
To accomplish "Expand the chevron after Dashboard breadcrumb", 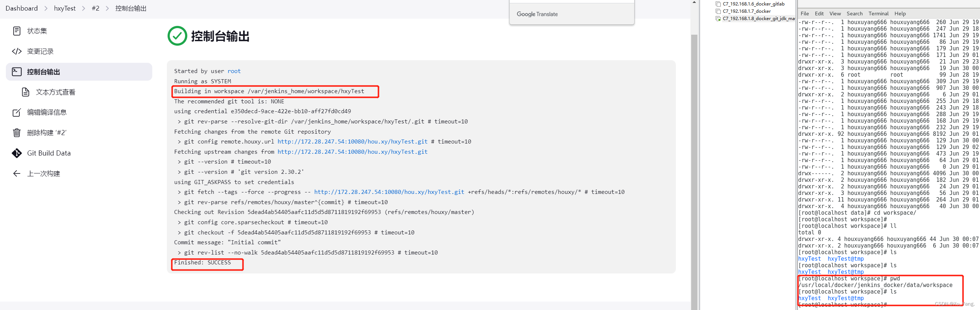I will point(46,8).
